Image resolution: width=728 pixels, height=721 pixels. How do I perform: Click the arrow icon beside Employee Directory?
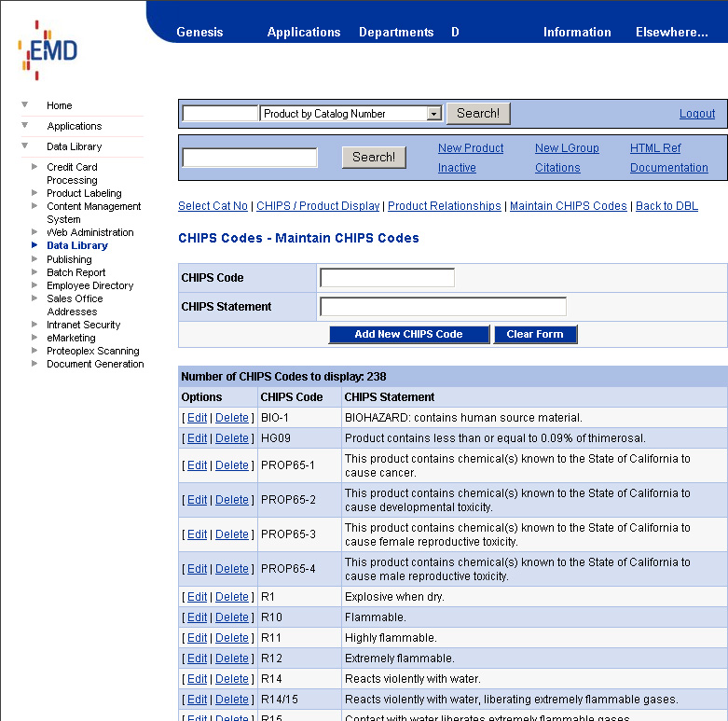click(34, 285)
